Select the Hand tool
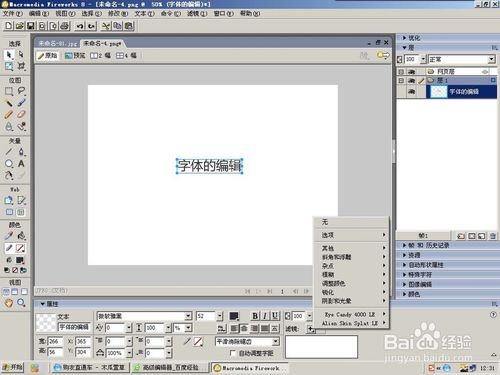This screenshot has height=375, width=500. point(9,303)
